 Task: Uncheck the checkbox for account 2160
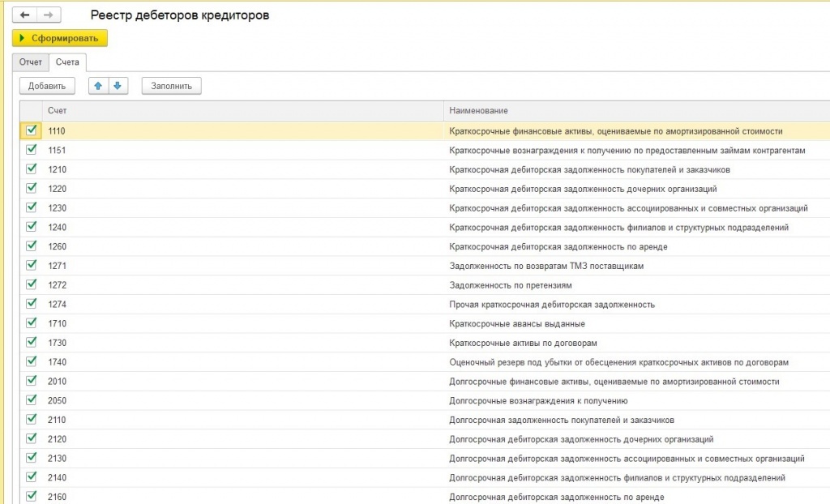tap(32, 496)
